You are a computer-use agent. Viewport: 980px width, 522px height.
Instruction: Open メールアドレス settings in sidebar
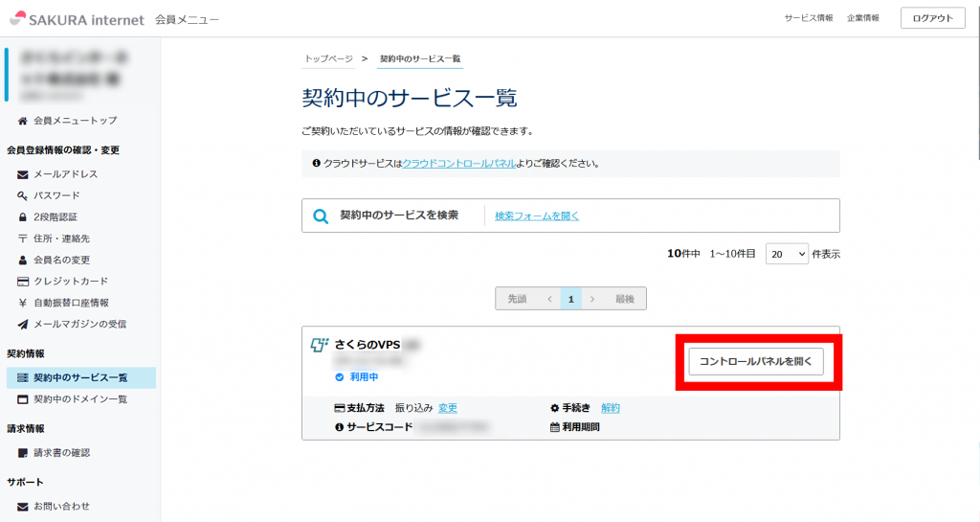coord(66,174)
